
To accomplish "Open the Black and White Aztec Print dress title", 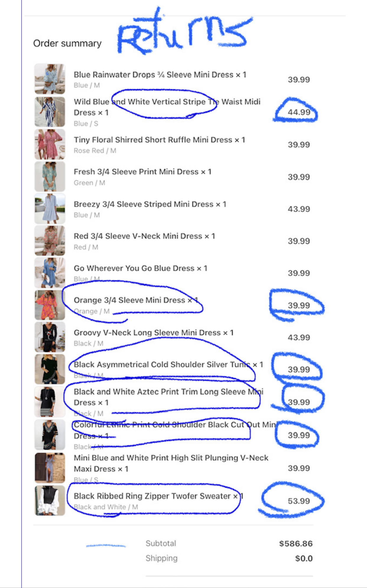I will click(168, 397).
